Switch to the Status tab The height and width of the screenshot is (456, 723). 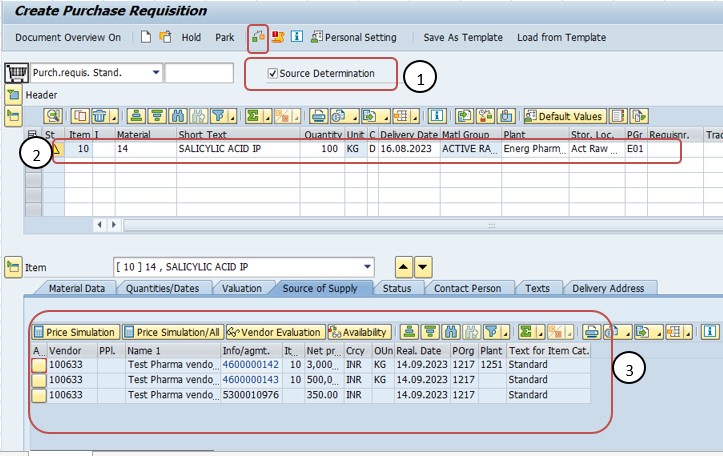click(x=397, y=288)
